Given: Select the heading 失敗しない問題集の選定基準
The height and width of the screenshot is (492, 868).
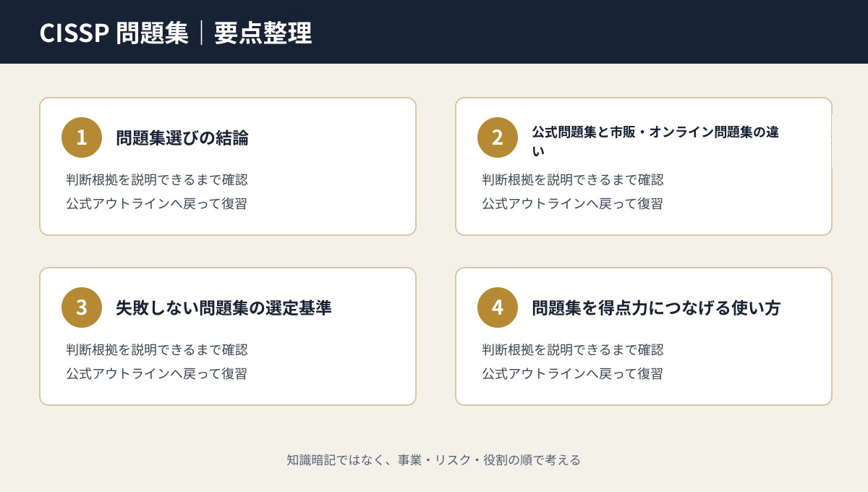Looking at the screenshot, I should tap(224, 307).
